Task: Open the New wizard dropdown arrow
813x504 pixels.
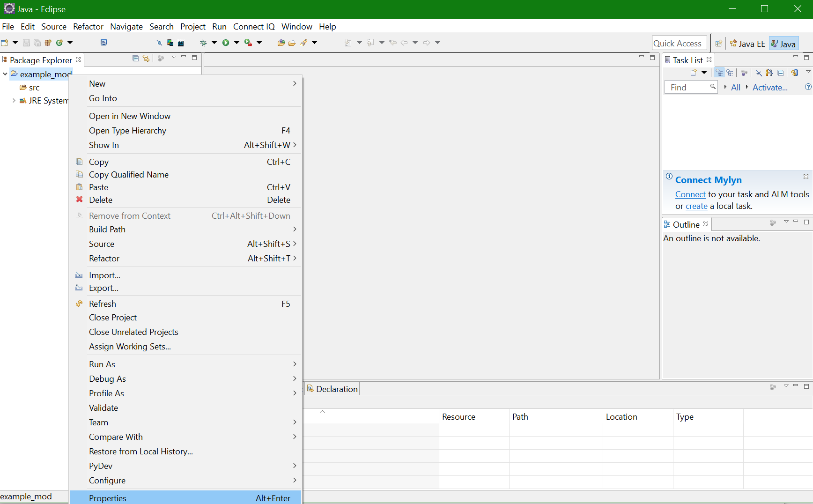Action: [15, 43]
